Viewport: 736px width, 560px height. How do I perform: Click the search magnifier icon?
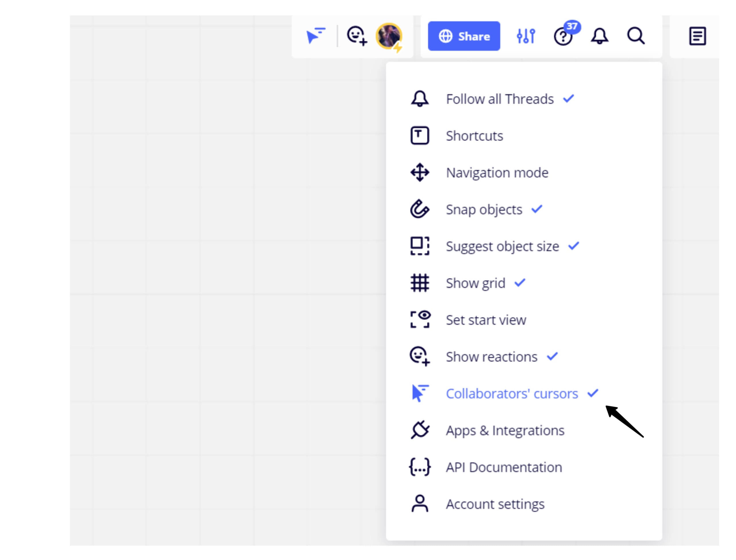[x=635, y=36]
